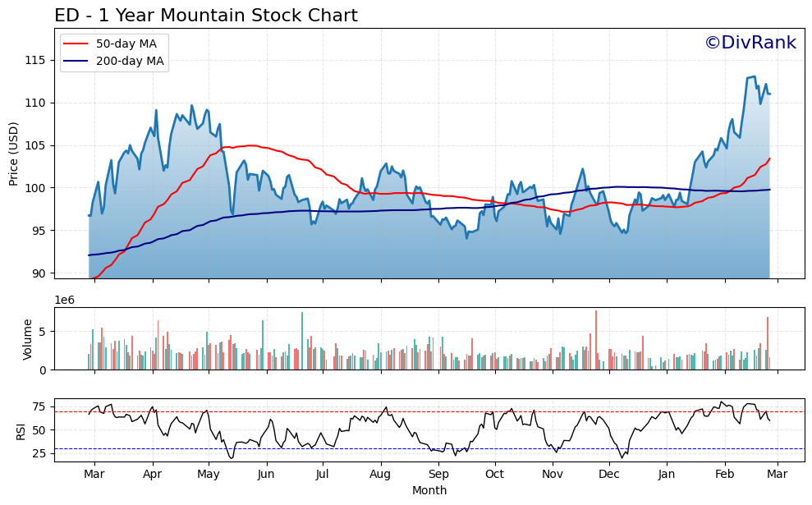
Task: Click the tall red volume bar near Dec
Action: (x=596, y=337)
